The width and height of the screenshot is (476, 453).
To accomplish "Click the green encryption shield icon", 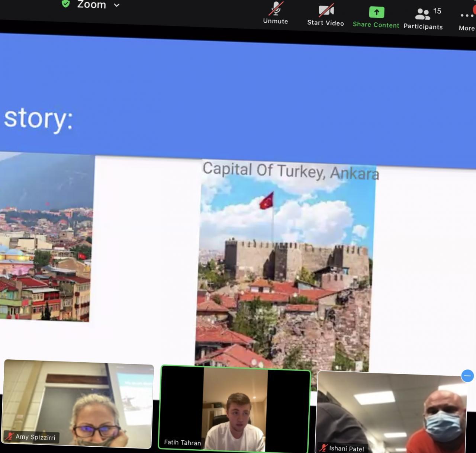I will click(66, 4).
